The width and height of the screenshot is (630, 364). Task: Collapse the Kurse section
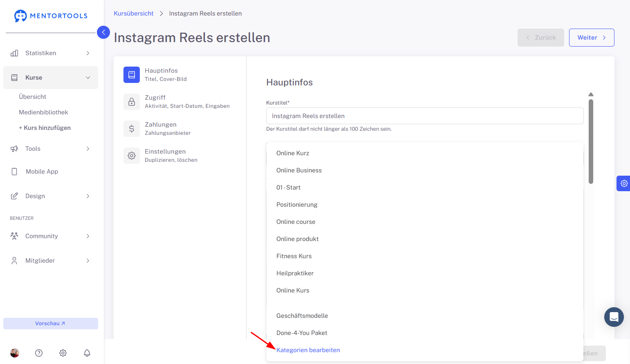(50, 78)
